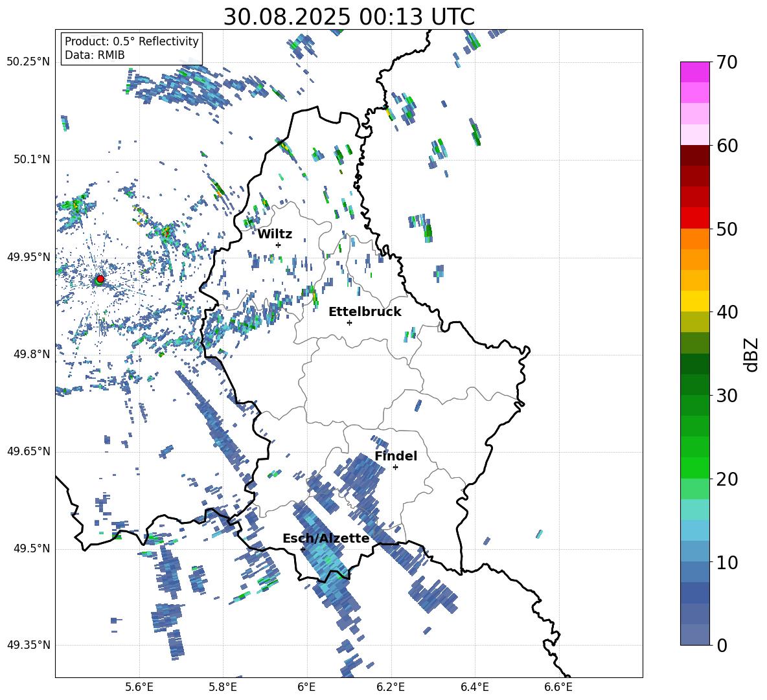Viewport: 767px width, 700px height.
Task: Click the 30 tick on the colorbar
Action: click(x=727, y=396)
